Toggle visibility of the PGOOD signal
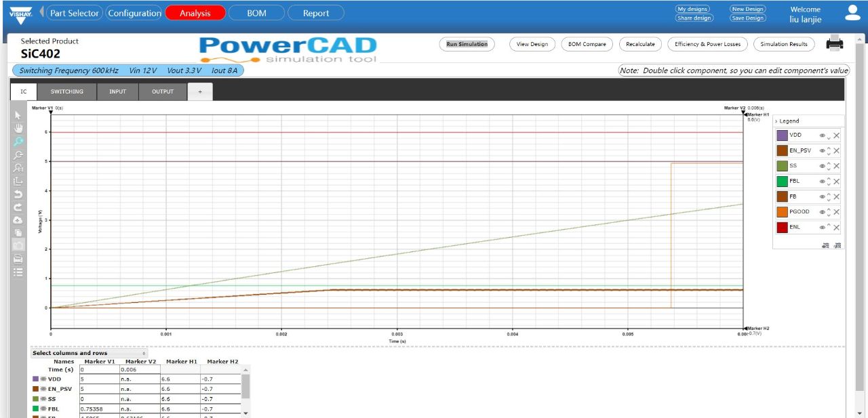The width and height of the screenshot is (868, 418). tap(823, 211)
